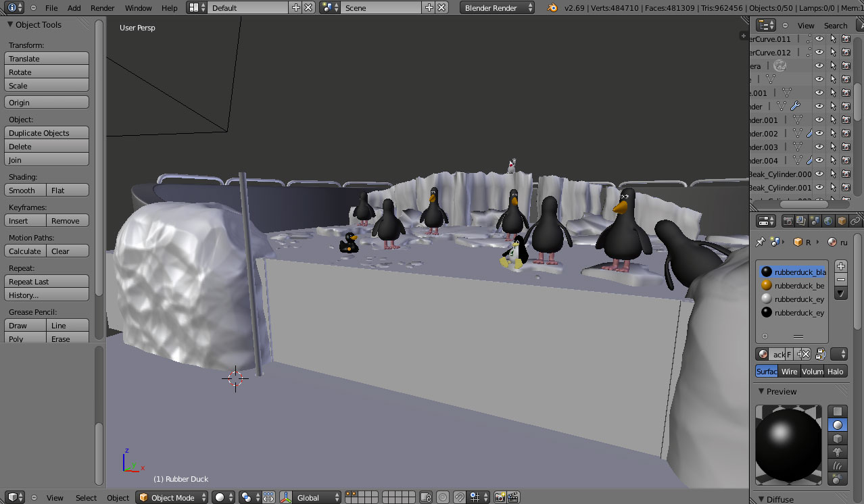The height and width of the screenshot is (504, 864).
Task: Switch material type to Wire
Action: [790, 372]
